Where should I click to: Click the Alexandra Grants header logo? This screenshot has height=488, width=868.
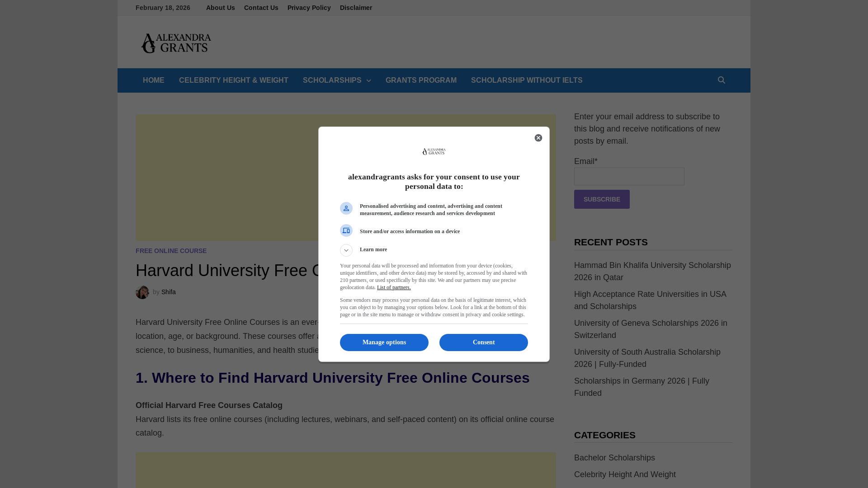(176, 43)
